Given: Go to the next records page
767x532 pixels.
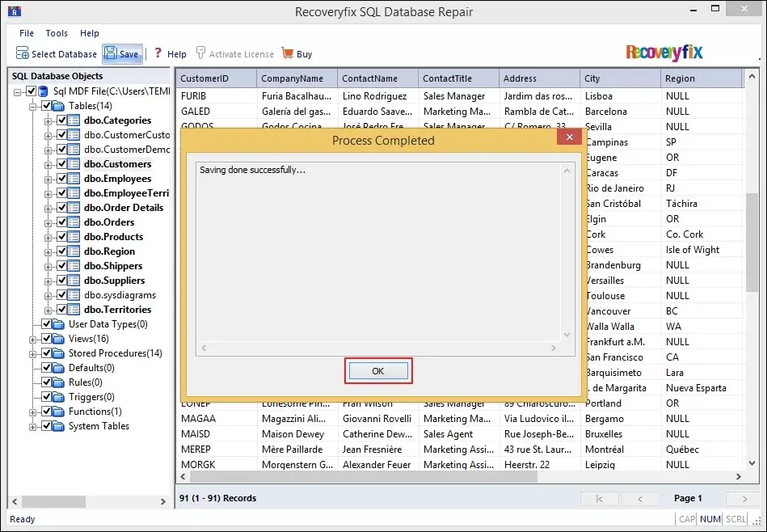Looking at the screenshot, I should click(744, 499).
